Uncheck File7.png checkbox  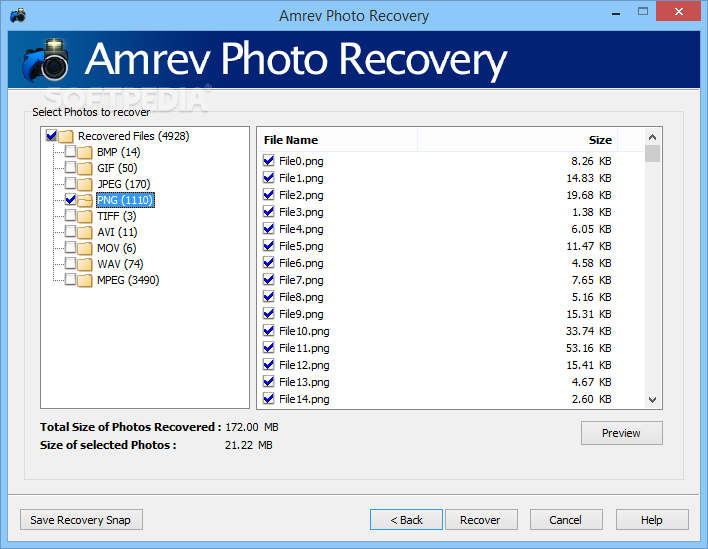click(269, 279)
